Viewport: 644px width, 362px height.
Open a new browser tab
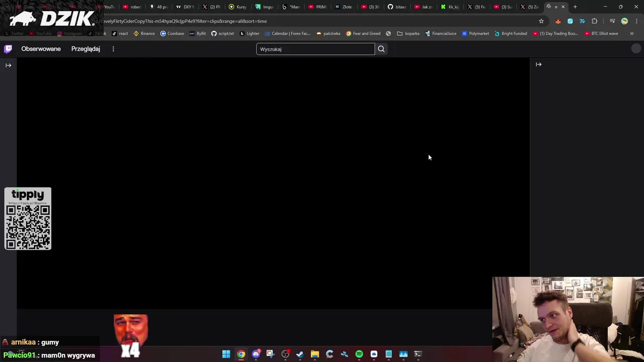click(x=575, y=7)
